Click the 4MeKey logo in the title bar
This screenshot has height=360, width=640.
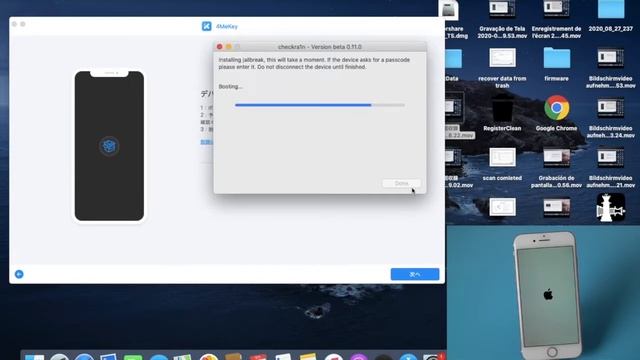tap(207, 26)
